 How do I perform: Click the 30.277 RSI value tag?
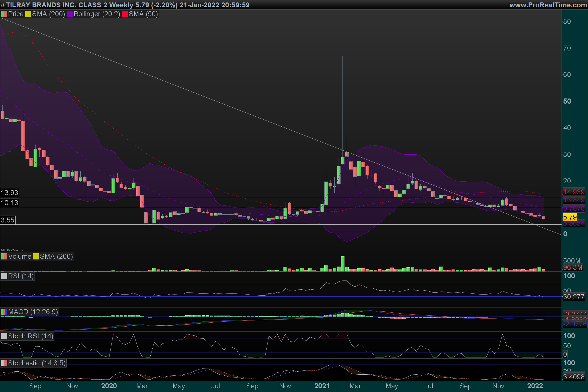tap(574, 297)
